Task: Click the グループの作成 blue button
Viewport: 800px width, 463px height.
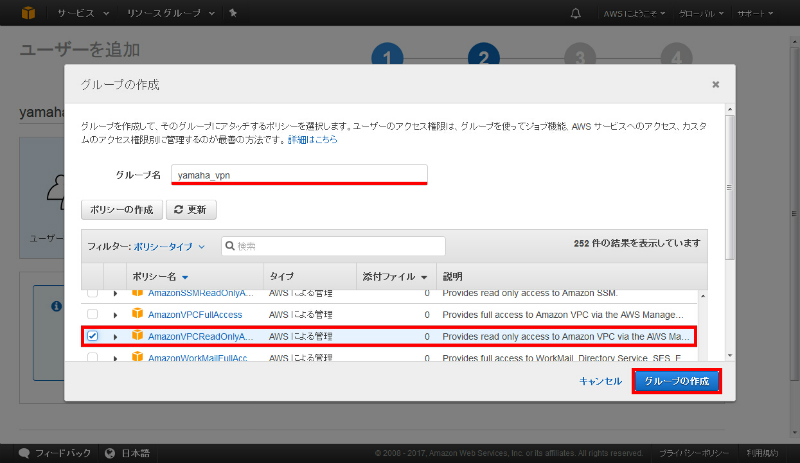Action: (x=676, y=381)
